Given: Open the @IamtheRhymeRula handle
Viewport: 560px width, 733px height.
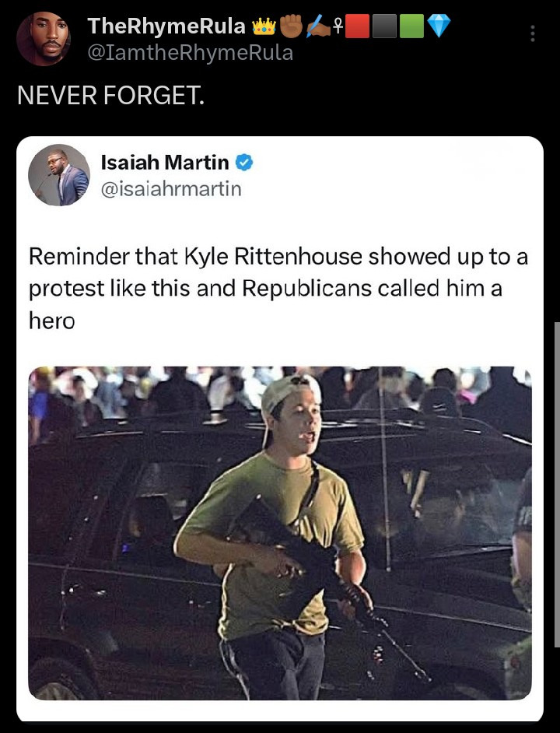Looking at the screenshot, I should click(x=191, y=53).
